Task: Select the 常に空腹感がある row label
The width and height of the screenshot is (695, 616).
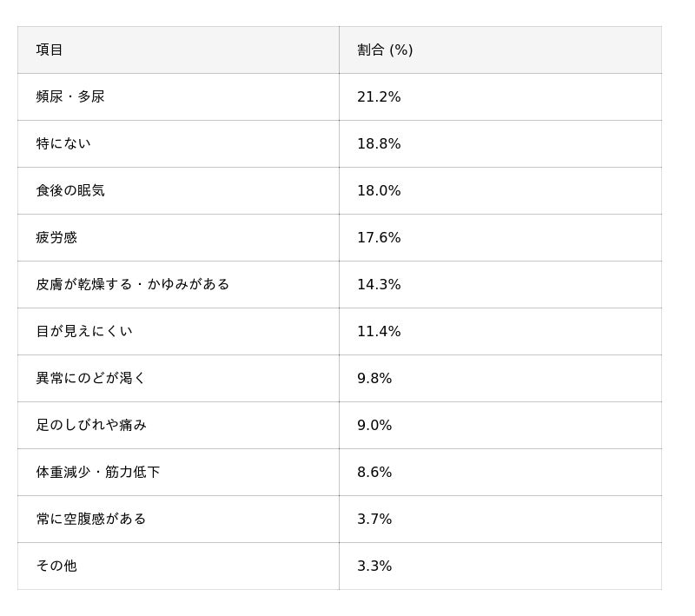Action: 91,520
